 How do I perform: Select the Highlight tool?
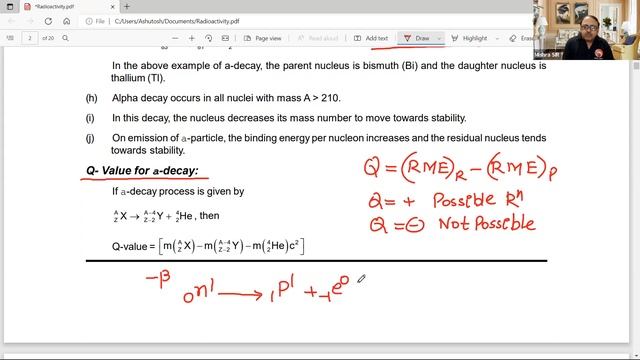469,38
